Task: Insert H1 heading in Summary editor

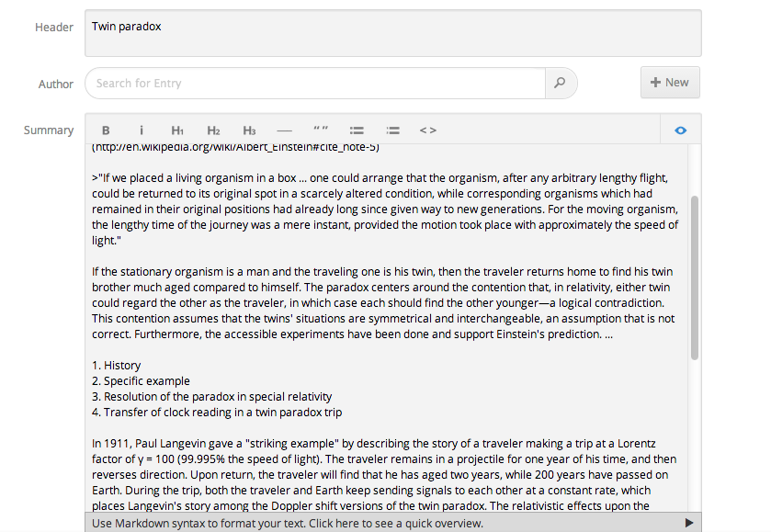Action: pyautogui.click(x=177, y=130)
